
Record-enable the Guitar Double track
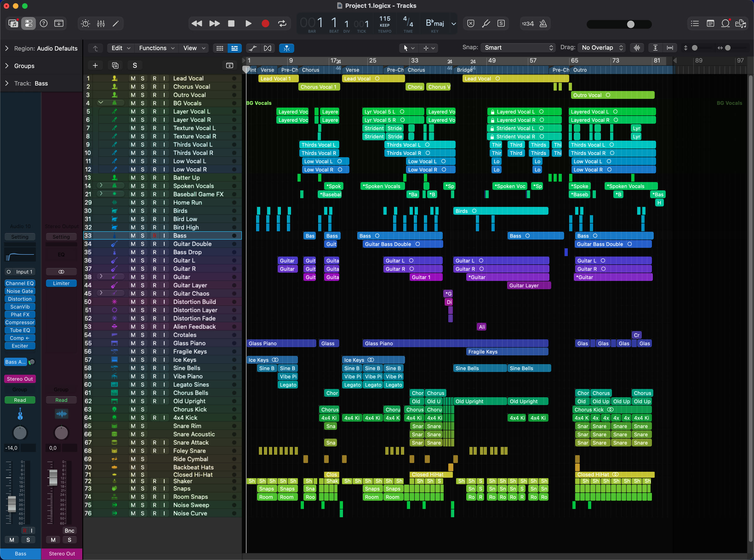coord(155,244)
